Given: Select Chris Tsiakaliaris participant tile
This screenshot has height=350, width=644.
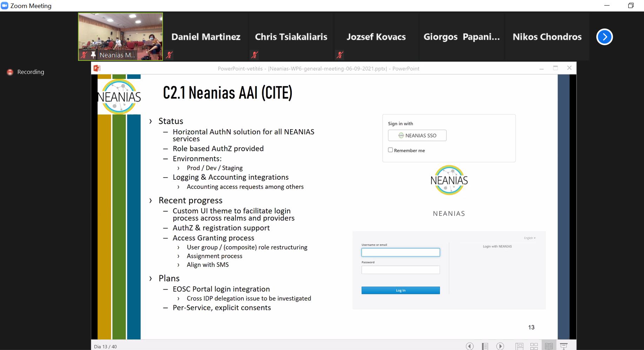Looking at the screenshot, I should pyautogui.click(x=291, y=37).
